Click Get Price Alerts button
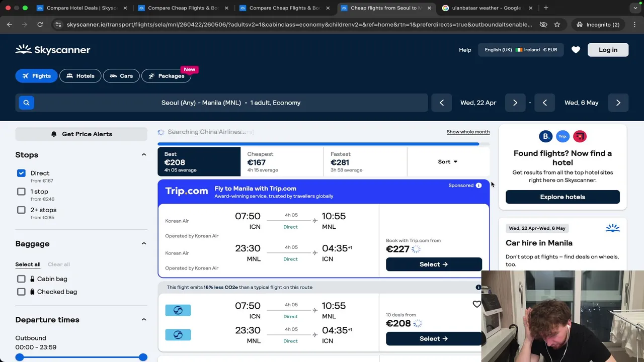 click(x=81, y=134)
